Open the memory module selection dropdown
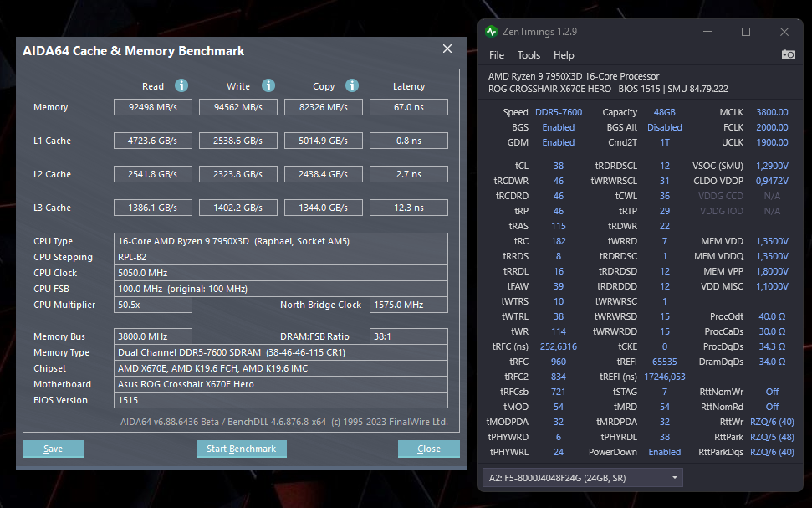Screen dimensions: 812x508 tap(583, 478)
